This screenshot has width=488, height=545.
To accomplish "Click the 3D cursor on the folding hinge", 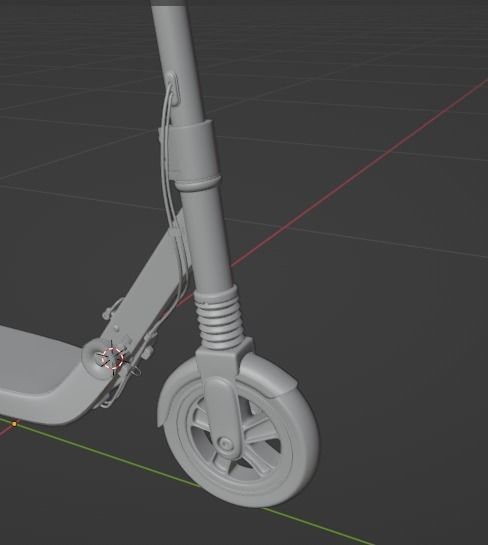I will (x=113, y=357).
